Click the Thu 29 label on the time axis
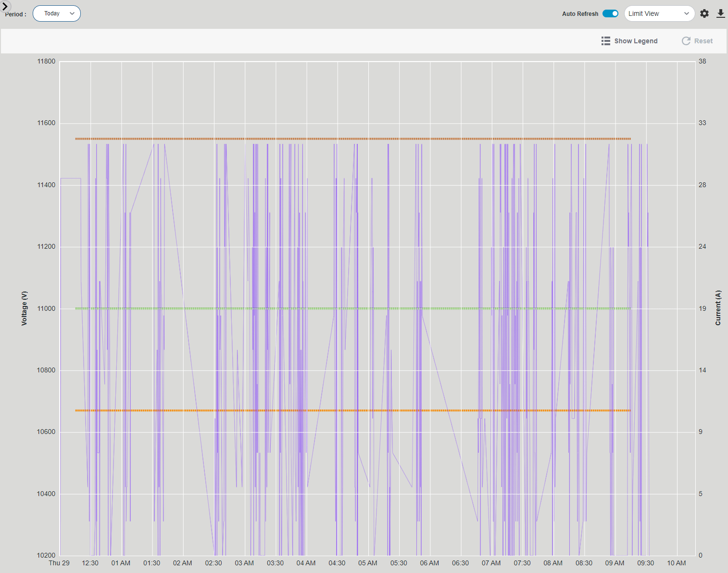The image size is (728, 573). [x=59, y=563]
